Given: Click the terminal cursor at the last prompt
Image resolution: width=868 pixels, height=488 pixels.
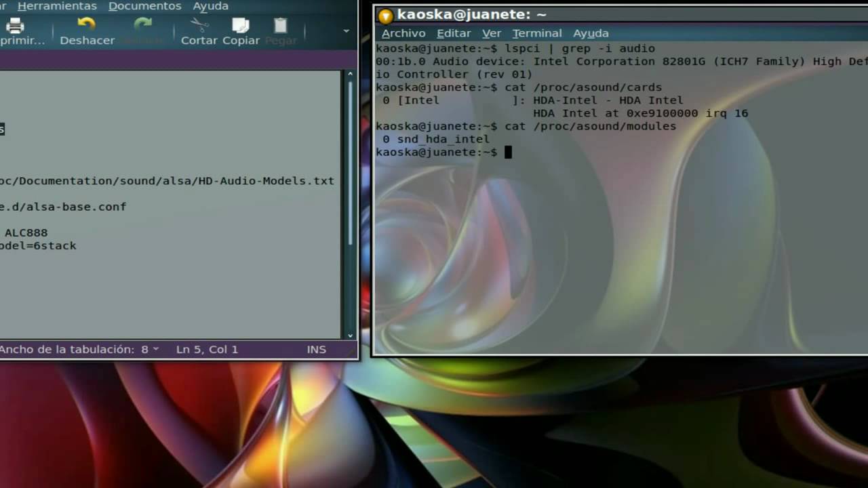Looking at the screenshot, I should point(508,152).
